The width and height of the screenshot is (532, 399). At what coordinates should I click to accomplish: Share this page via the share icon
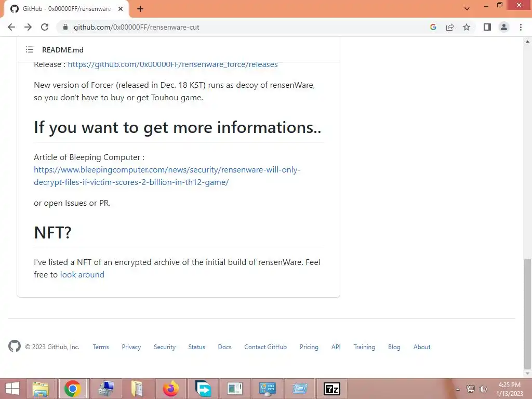450,27
